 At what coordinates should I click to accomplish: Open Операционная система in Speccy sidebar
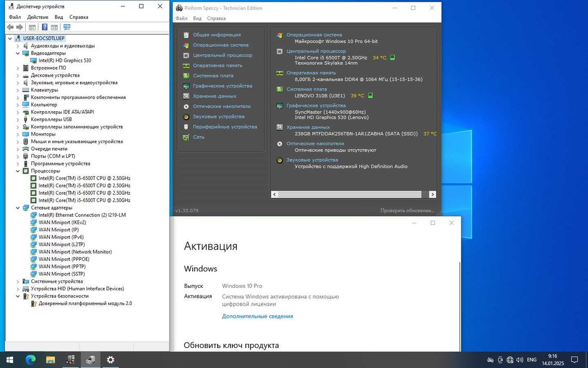tap(220, 45)
